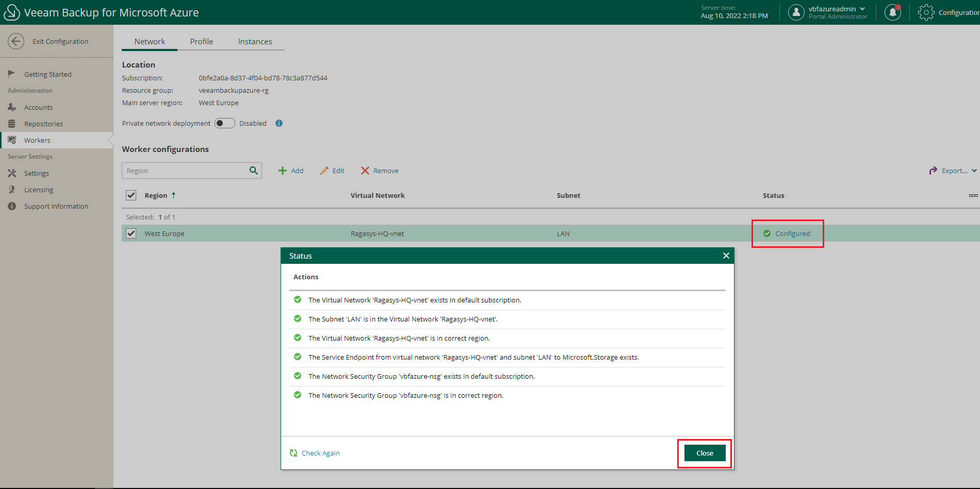Click the Edit button label
This screenshot has width=980, height=489.
click(x=338, y=171)
